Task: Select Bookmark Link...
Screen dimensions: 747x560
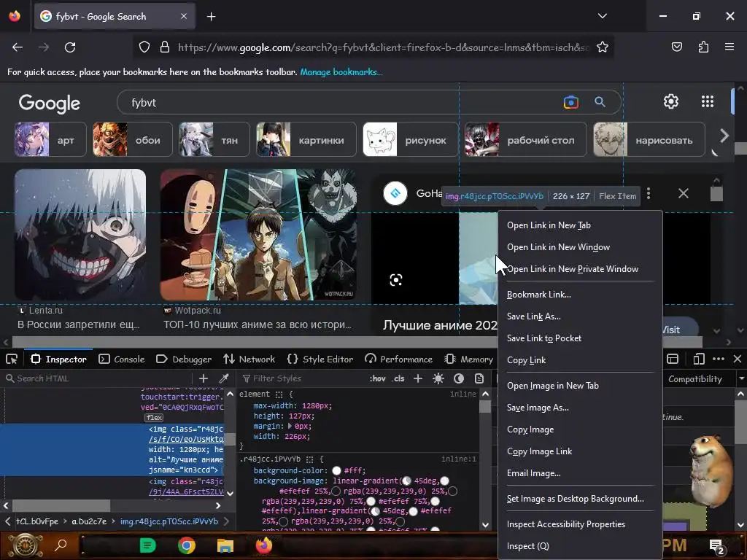Action: coord(580,295)
